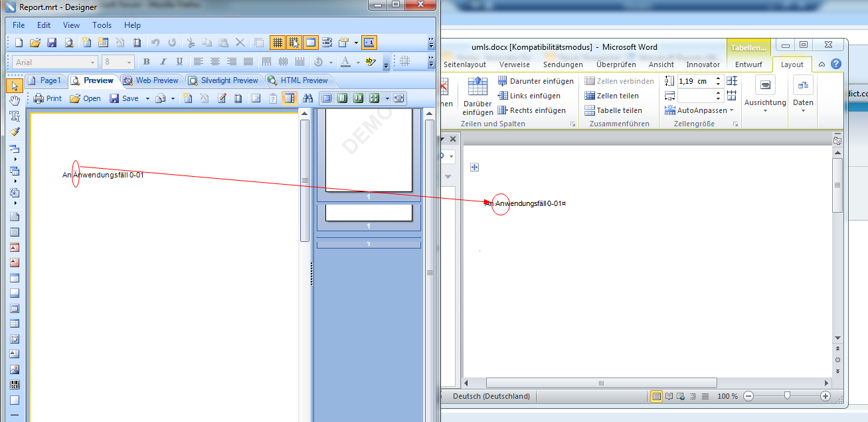This screenshot has height=422, width=868.
Task: Click New report icon in Designer toolbar
Action: click(x=19, y=43)
